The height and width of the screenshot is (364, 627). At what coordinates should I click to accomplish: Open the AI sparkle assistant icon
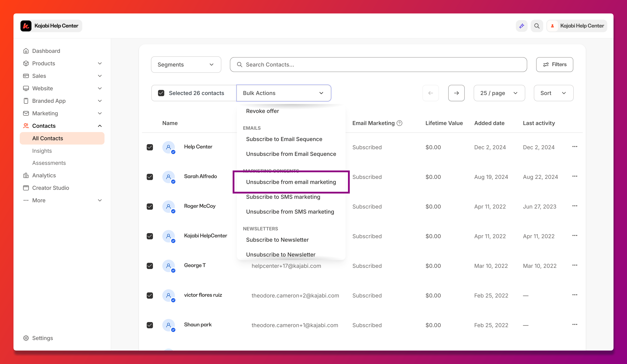(522, 26)
